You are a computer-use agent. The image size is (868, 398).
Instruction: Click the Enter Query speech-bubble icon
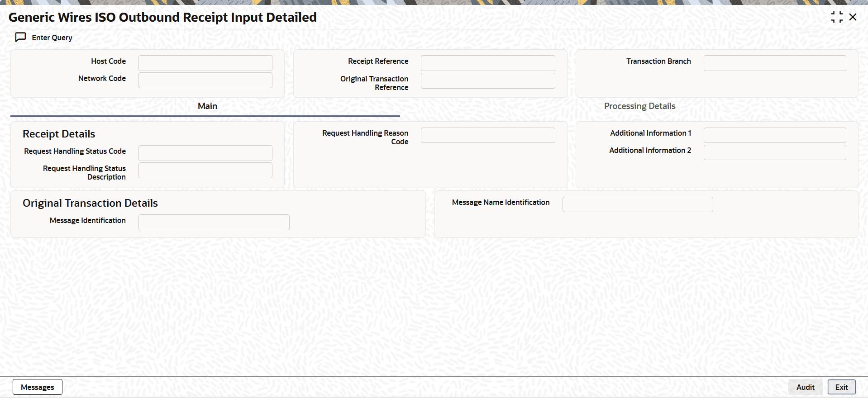point(20,37)
